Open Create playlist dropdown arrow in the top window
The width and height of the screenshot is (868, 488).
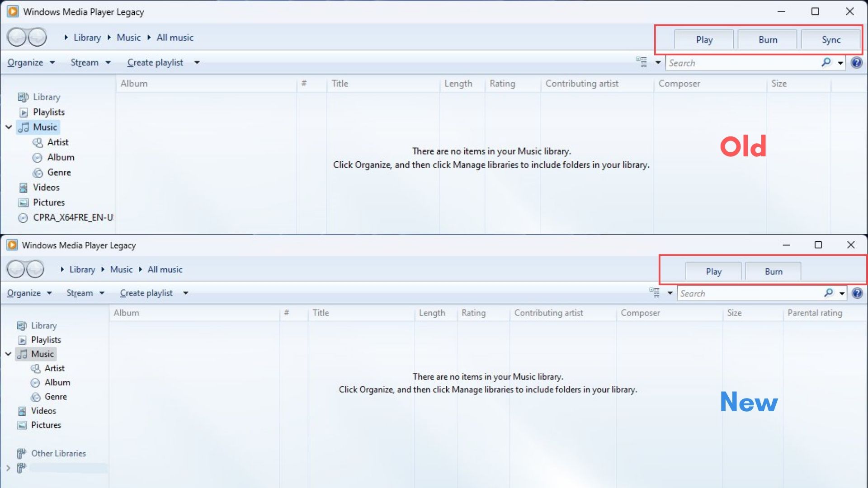click(197, 62)
